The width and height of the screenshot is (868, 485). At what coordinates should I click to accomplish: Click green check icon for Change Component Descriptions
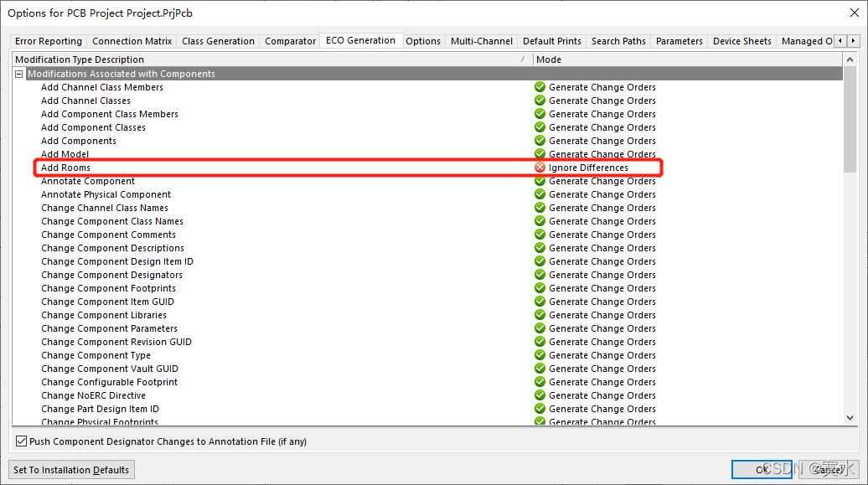pyautogui.click(x=540, y=248)
